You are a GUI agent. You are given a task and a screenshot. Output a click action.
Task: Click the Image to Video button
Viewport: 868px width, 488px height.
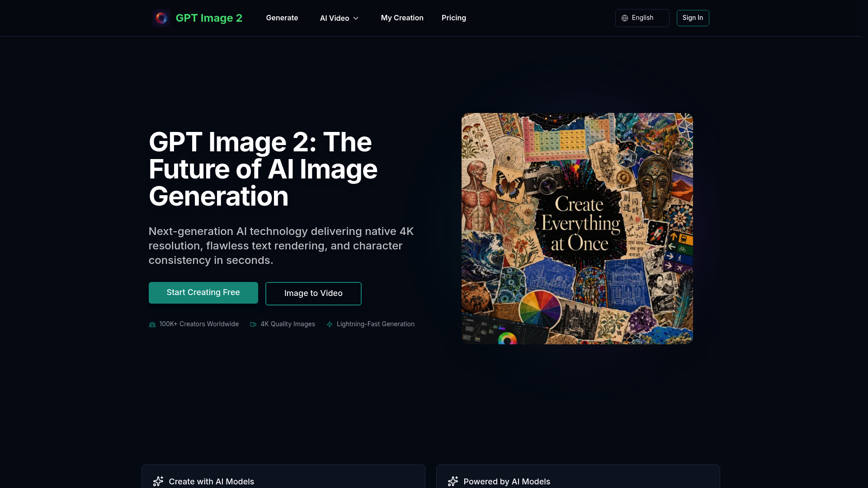point(313,294)
